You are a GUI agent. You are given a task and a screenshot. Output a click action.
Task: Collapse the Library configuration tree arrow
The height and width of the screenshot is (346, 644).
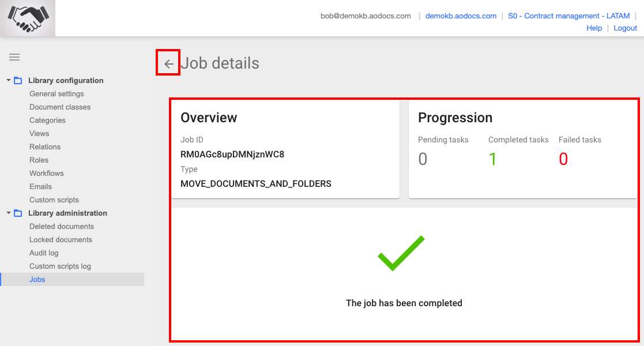click(9, 80)
